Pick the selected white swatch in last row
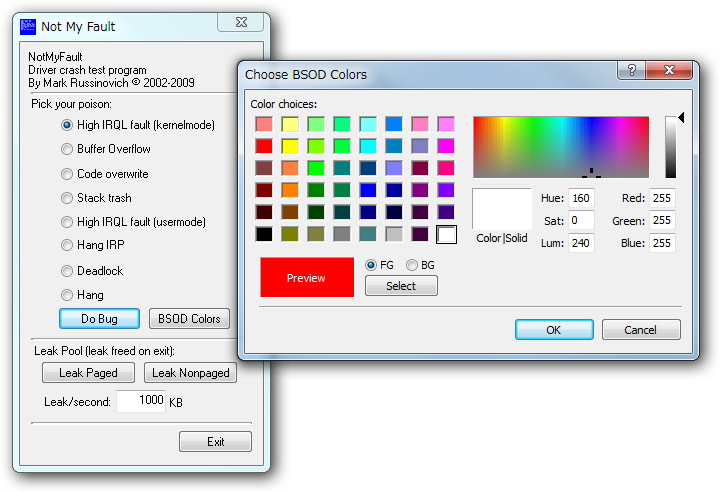Viewport: 720px width, 493px height. coord(446,234)
